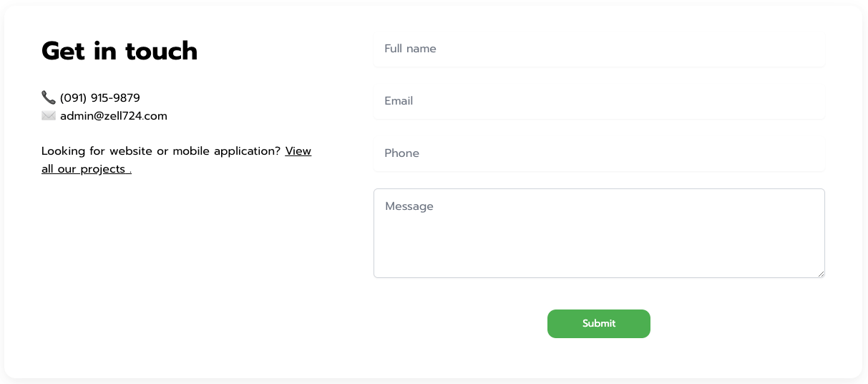Click the Message box resize handle
Viewport: 868px width, 384px height.
(x=821, y=274)
